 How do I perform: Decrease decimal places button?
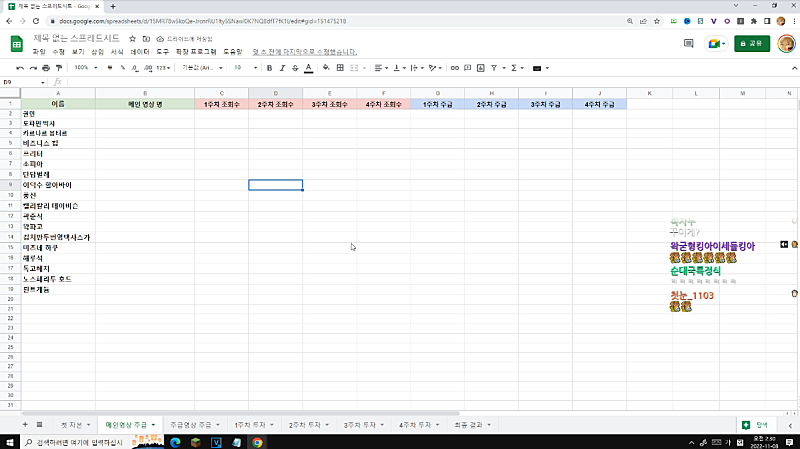(135, 68)
